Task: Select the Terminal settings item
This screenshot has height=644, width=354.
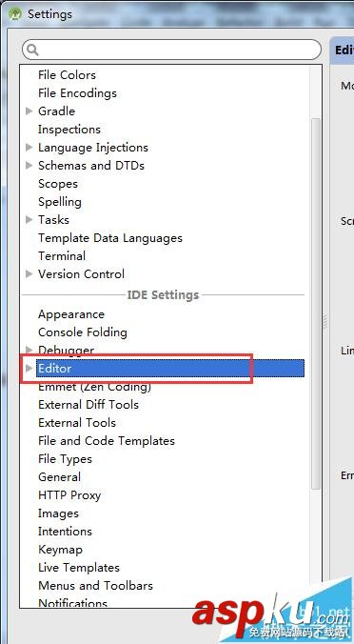Action: [x=62, y=255]
